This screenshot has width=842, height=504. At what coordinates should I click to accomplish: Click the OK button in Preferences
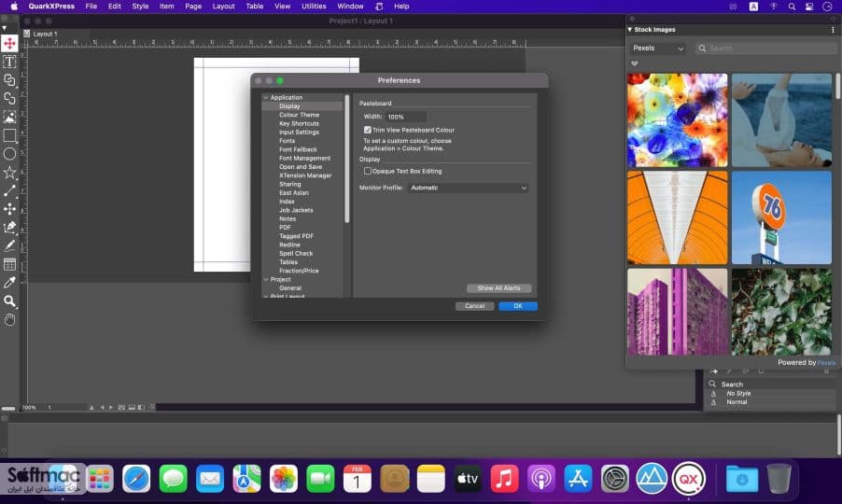[x=518, y=306]
